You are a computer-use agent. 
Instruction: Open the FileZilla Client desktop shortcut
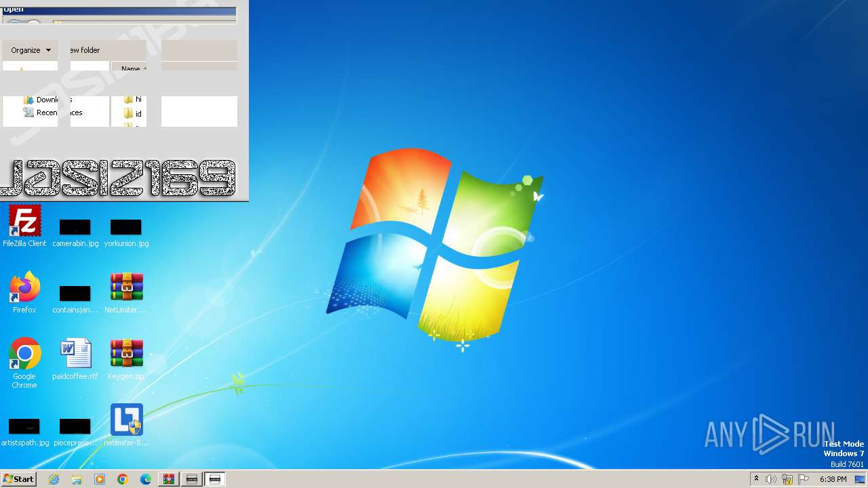point(24,226)
